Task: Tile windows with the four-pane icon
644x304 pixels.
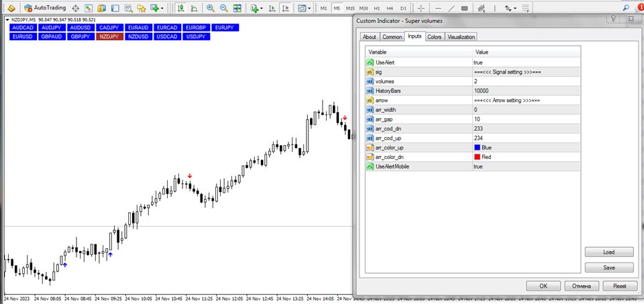Action: pos(237,8)
